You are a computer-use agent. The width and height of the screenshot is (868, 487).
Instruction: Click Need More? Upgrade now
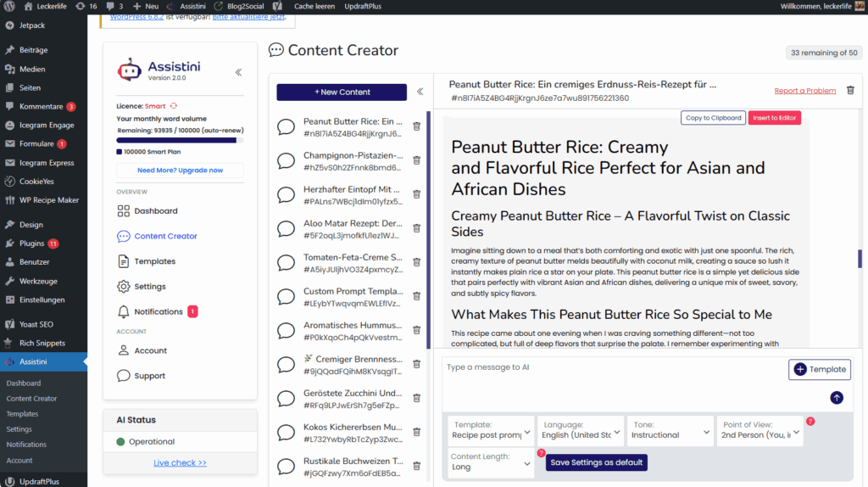[180, 170]
